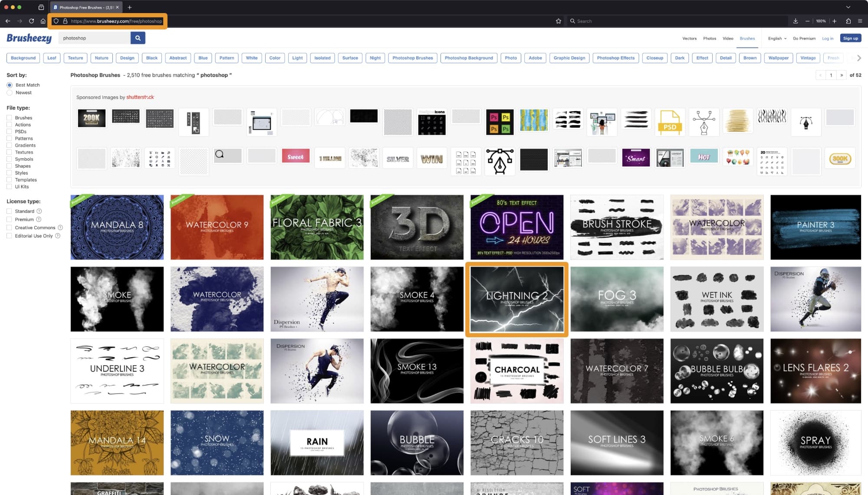Select the Newest sort radio button
This screenshot has width=868, height=495.
click(10, 92)
